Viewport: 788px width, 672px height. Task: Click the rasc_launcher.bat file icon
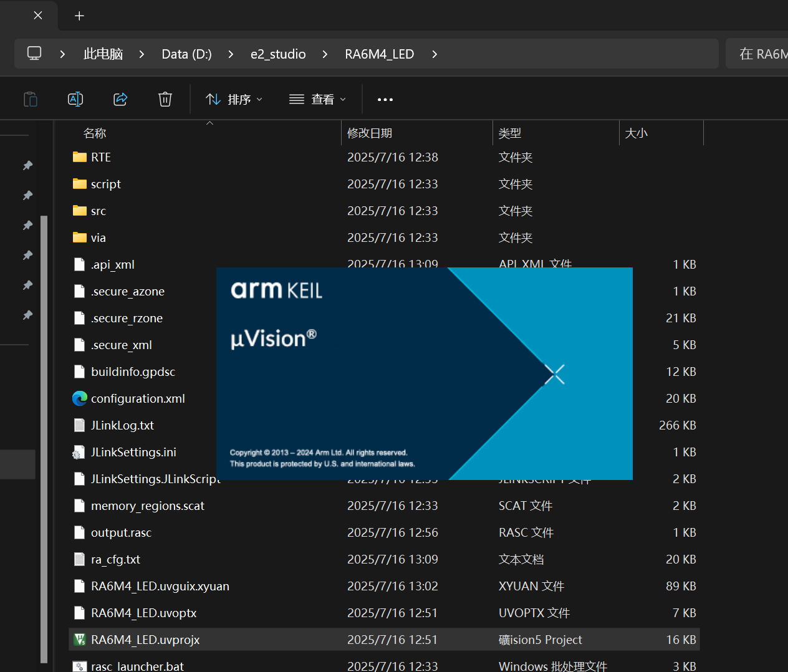(x=80, y=666)
